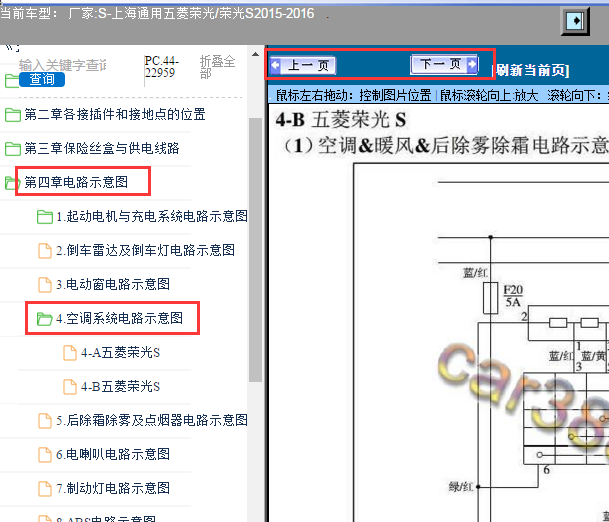The image size is (609, 522).
Task: Click the blue 查询 search button
Action: click(42, 79)
